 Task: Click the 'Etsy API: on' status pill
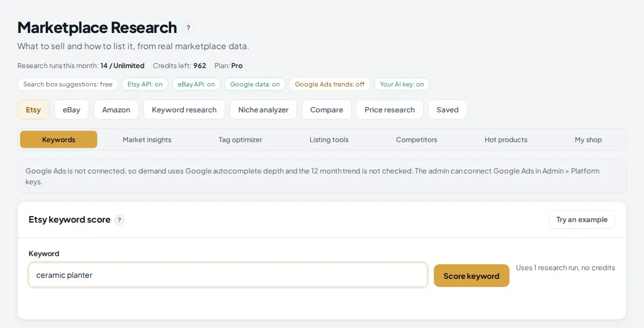pyautogui.click(x=145, y=84)
